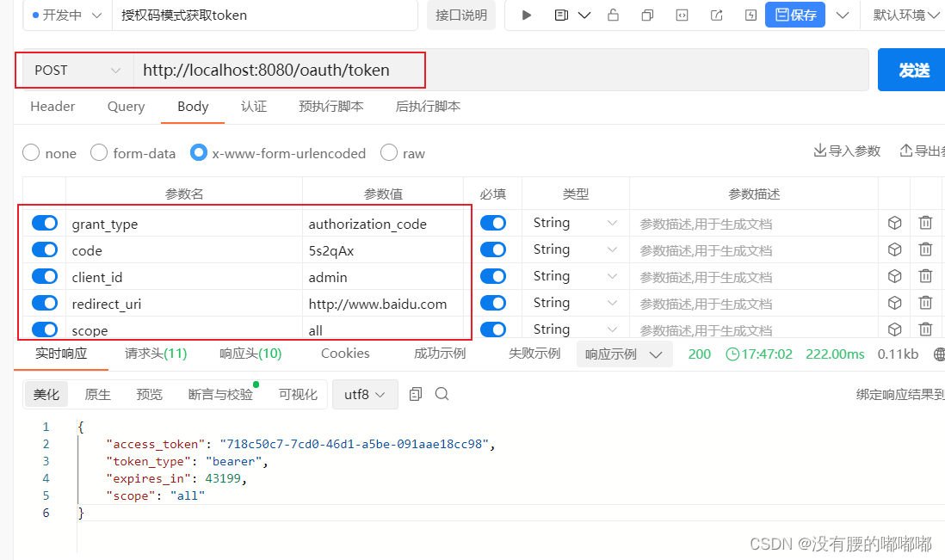Toggle the enable switch for redirect_uri row

(x=45, y=302)
